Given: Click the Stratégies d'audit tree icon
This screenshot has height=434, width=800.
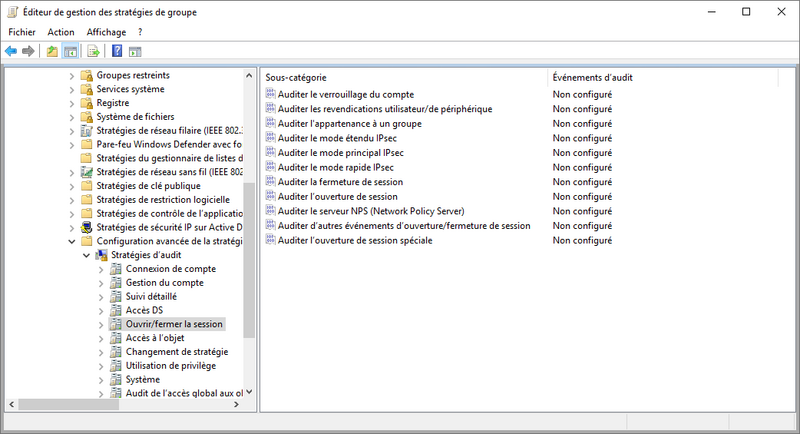Looking at the screenshot, I should 102,255.
